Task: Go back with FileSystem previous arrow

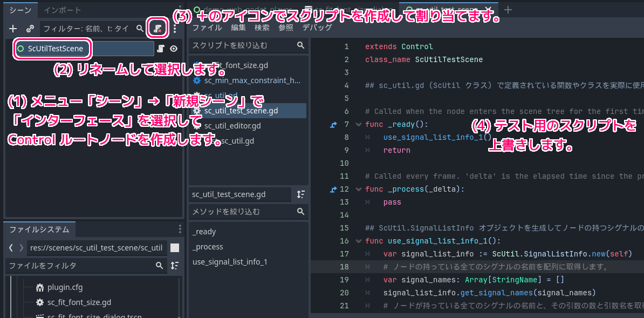Action: point(11,248)
